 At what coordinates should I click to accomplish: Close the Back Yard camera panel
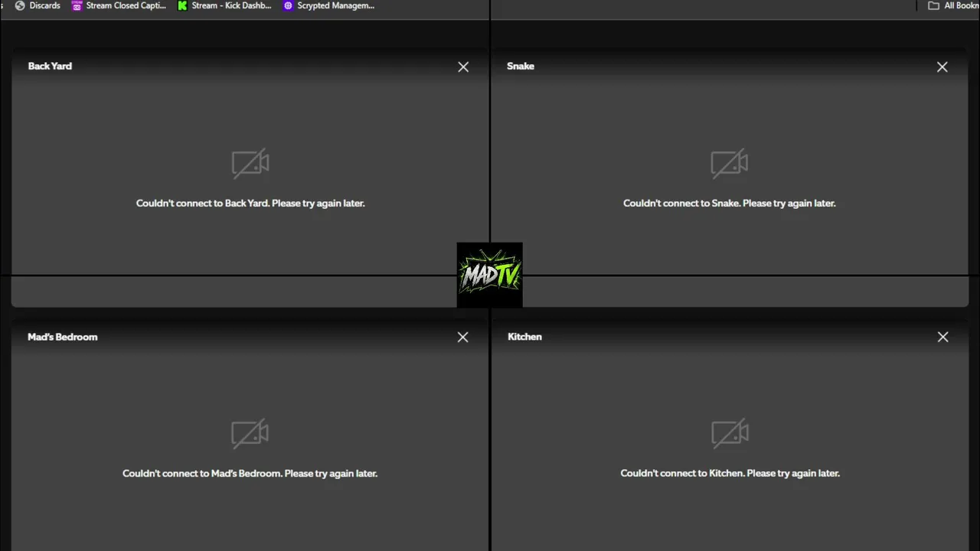[463, 67]
